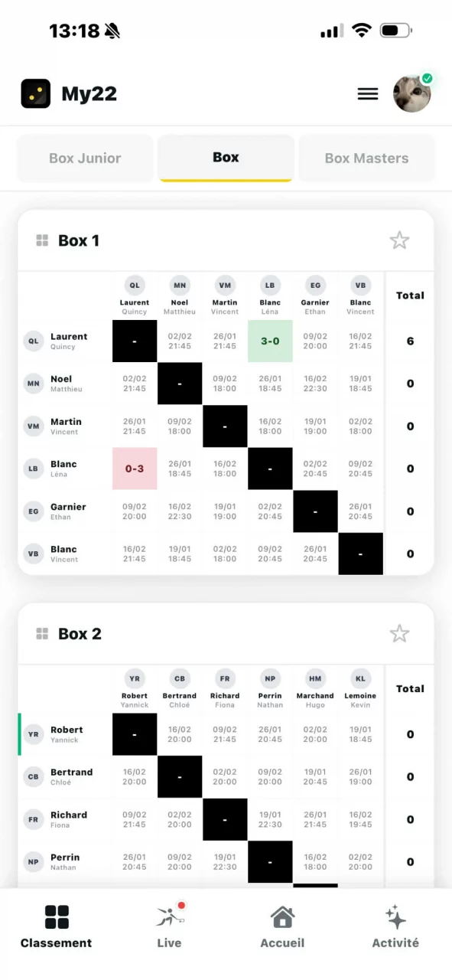This screenshot has height=980, width=452.
Task: Click the grid icon beside Box 1
Action: (x=42, y=240)
